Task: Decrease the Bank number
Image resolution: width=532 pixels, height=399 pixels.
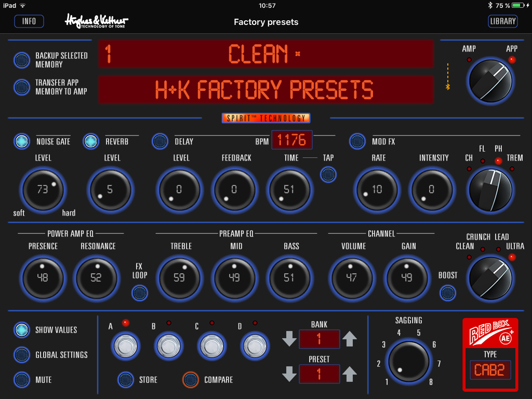Action: (289, 339)
